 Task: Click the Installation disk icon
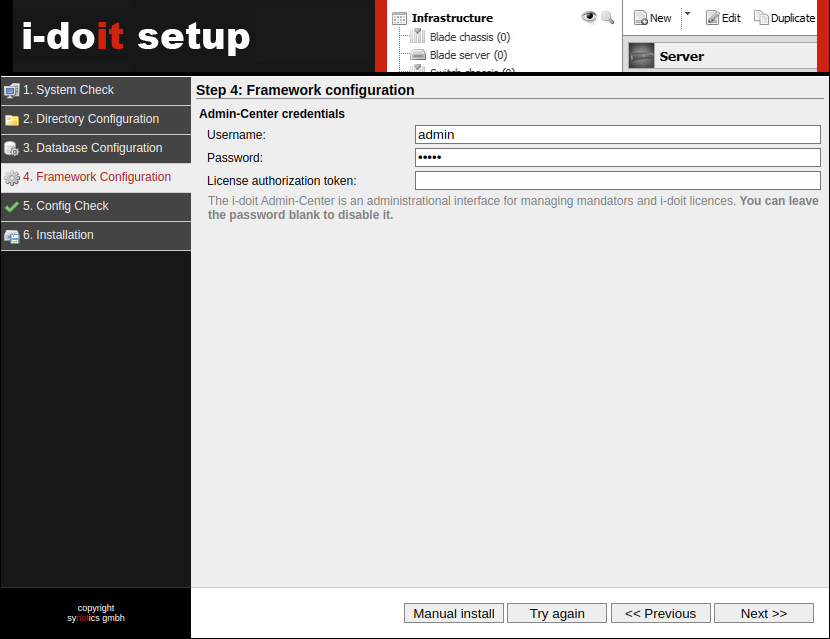12,236
